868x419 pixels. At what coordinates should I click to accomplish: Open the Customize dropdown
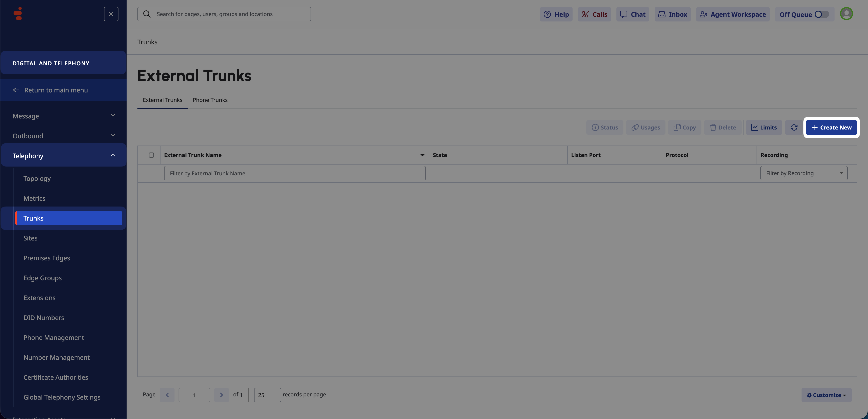[x=826, y=395]
